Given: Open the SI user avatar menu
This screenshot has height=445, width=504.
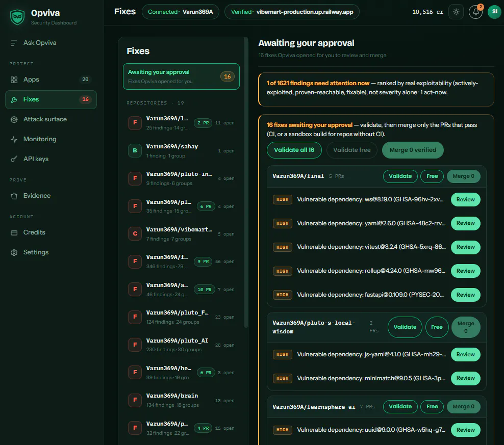Looking at the screenshot, I should tap(494, 12).
